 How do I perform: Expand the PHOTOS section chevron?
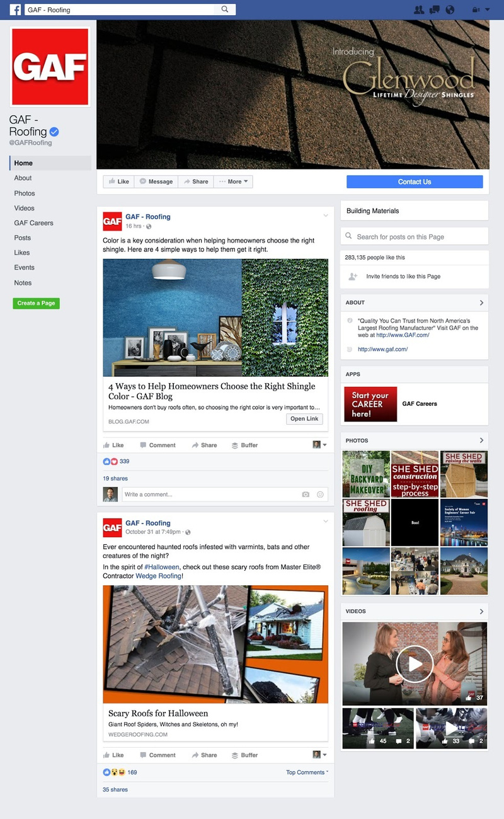tap(481, 440)
